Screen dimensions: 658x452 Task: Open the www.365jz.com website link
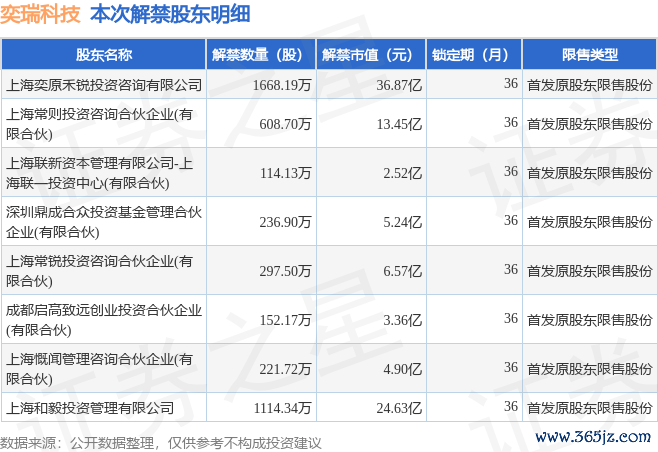(593, 437)
